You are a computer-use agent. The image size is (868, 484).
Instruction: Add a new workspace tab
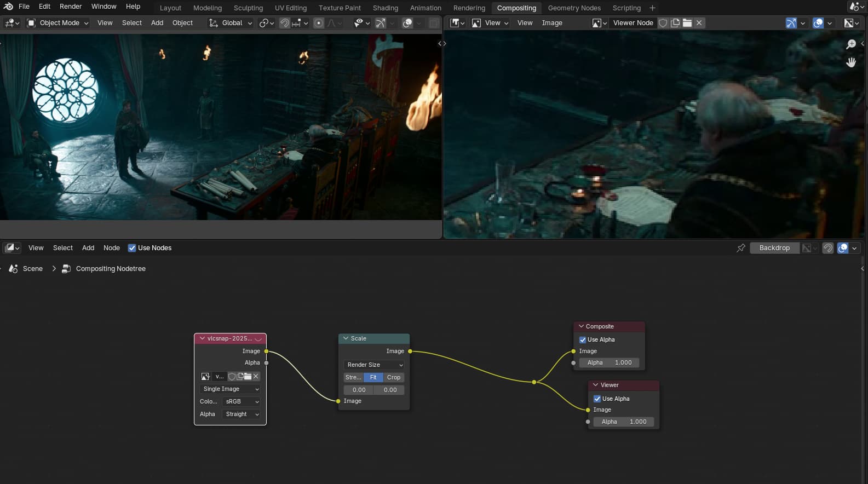[x=652, y=8]
